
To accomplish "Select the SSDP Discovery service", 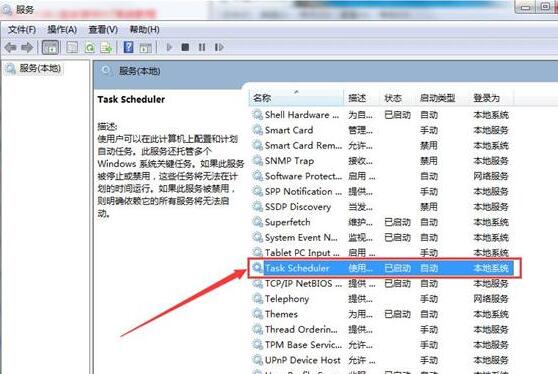I will tap(381, 207).
